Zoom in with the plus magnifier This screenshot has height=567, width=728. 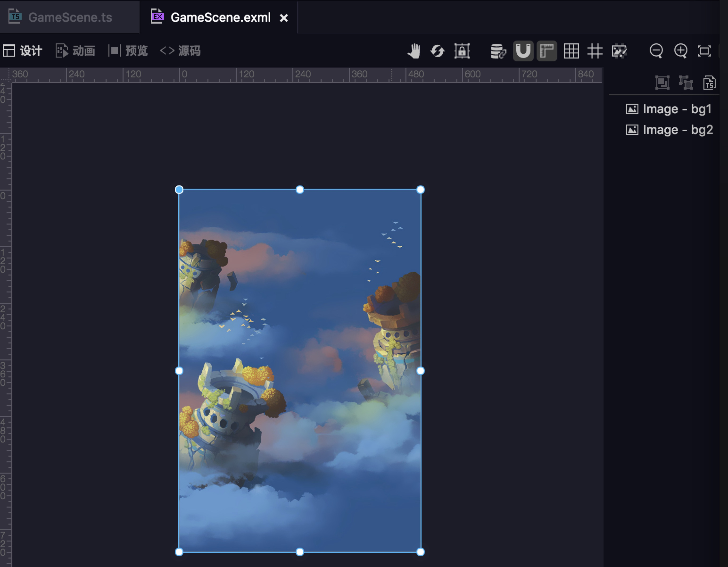coord(680,51)
